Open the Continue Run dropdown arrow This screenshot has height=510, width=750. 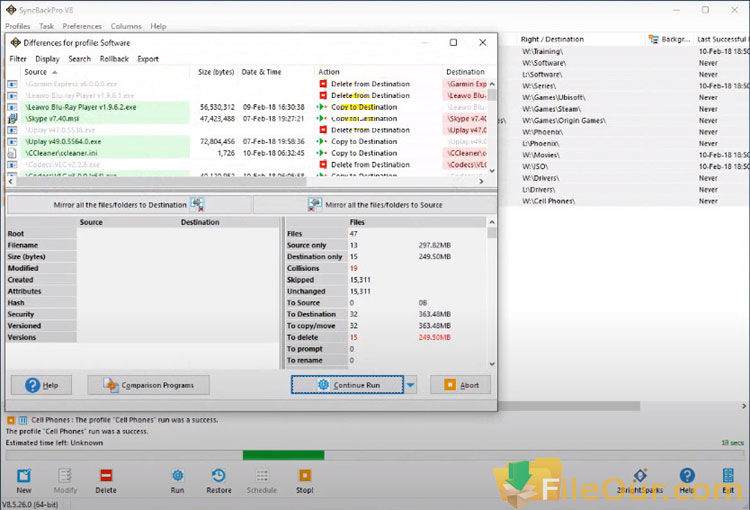point(410,385)
